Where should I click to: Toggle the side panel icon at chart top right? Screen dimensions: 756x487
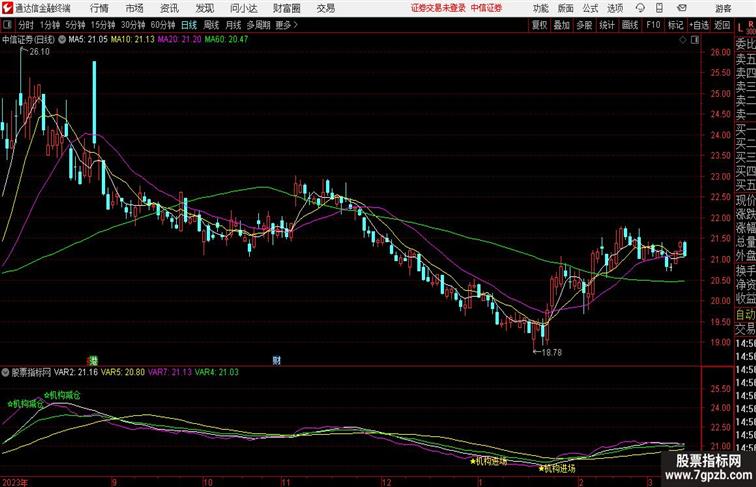coord(695,40)
